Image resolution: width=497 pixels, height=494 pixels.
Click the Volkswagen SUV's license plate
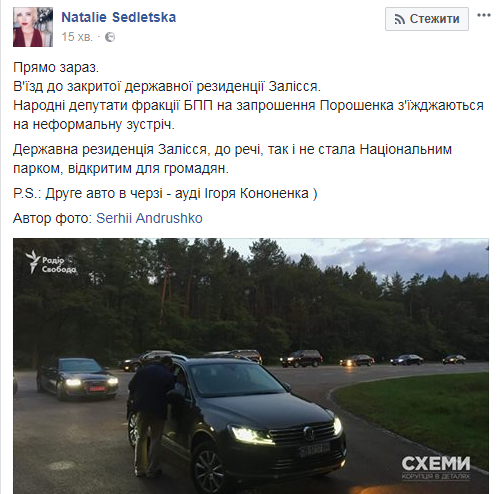[314, 450]
